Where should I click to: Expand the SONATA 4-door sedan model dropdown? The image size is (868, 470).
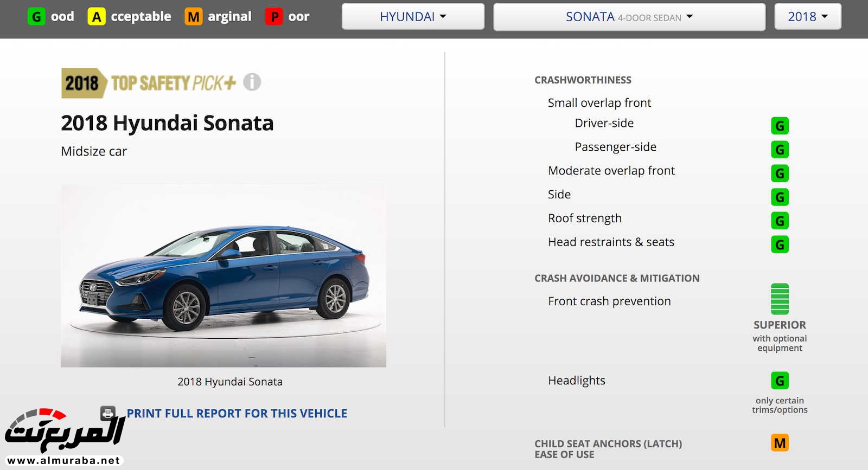(629, 17)
